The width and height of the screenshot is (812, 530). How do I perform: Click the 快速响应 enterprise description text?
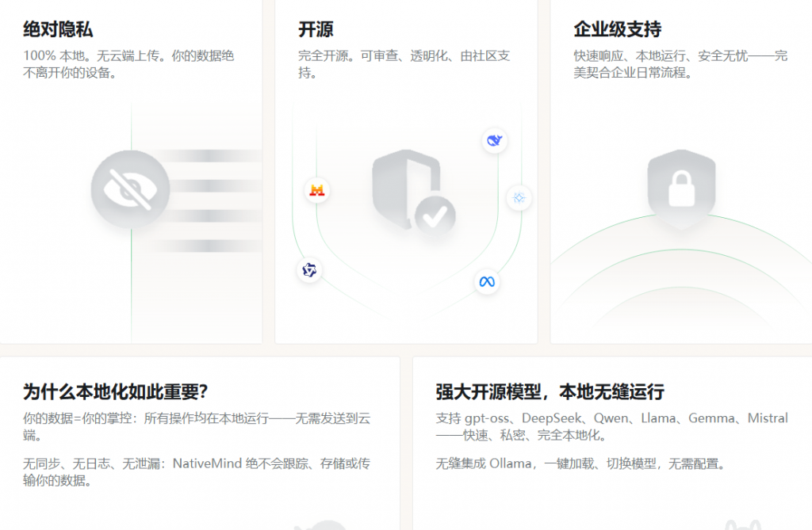[x=680, y=64]
